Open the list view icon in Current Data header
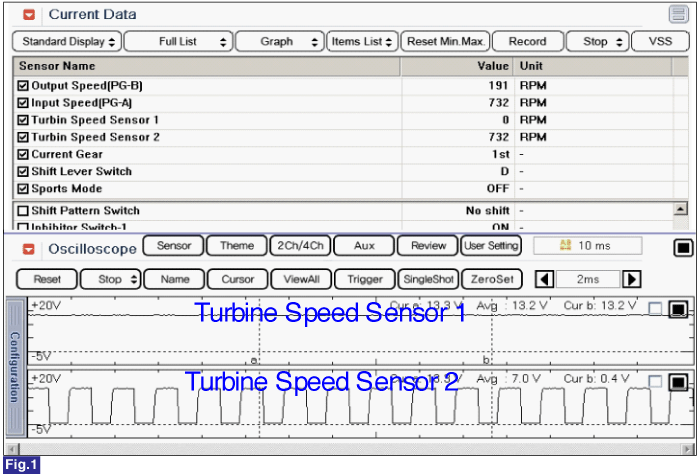The image size is (700, 474). click(678, 14)
